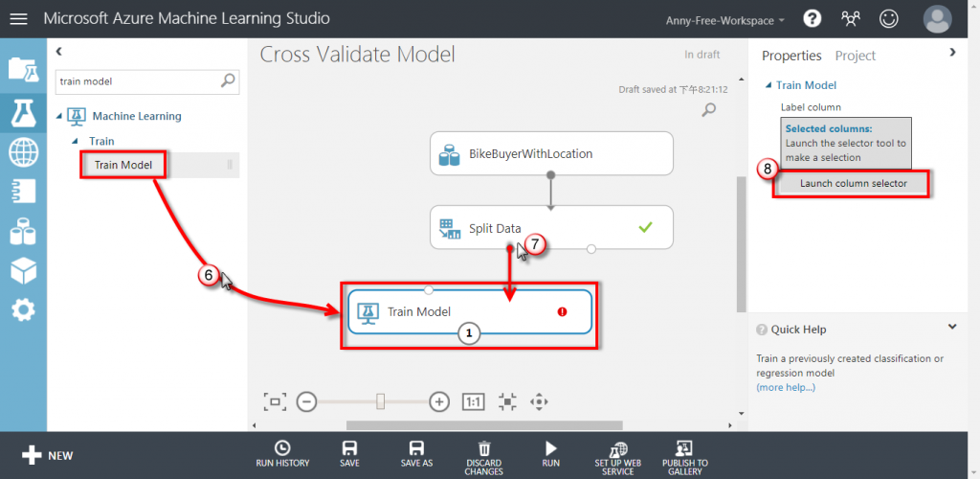Open the Notebooks sidebar icon
Image resolution: width=980 pixels, height=479 pixels.
click(x=23, y=192)
